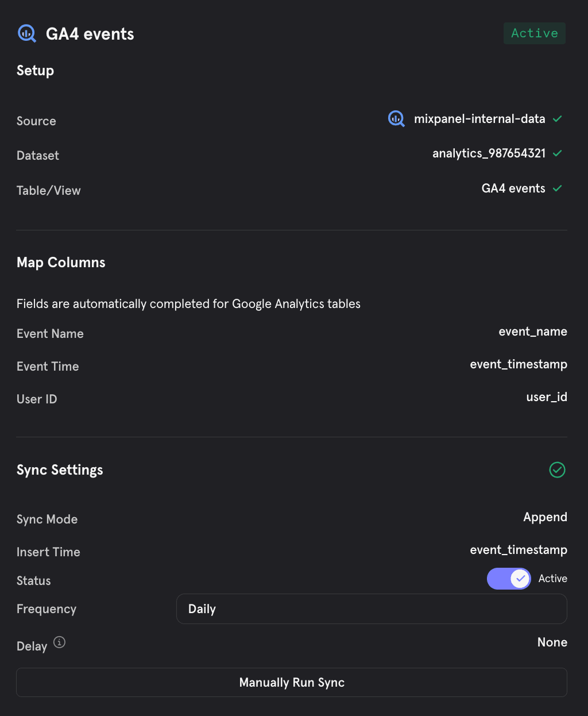Image resolution: width=588 pixels, height=716 pixels.
Task: Click the green circled check in Sync Settings
Action: coord(557,470)
